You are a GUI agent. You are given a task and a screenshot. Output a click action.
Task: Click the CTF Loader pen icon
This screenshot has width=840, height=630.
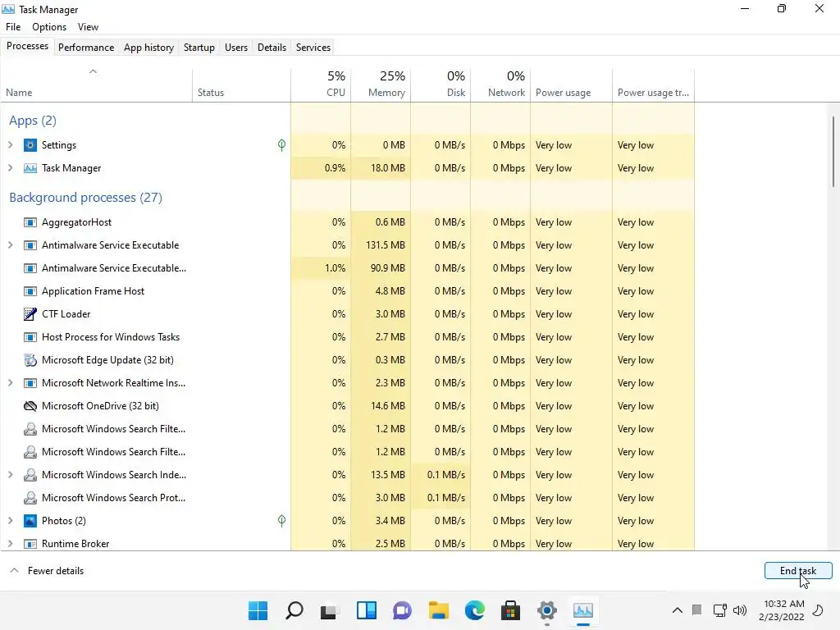[x=30, y=314]
